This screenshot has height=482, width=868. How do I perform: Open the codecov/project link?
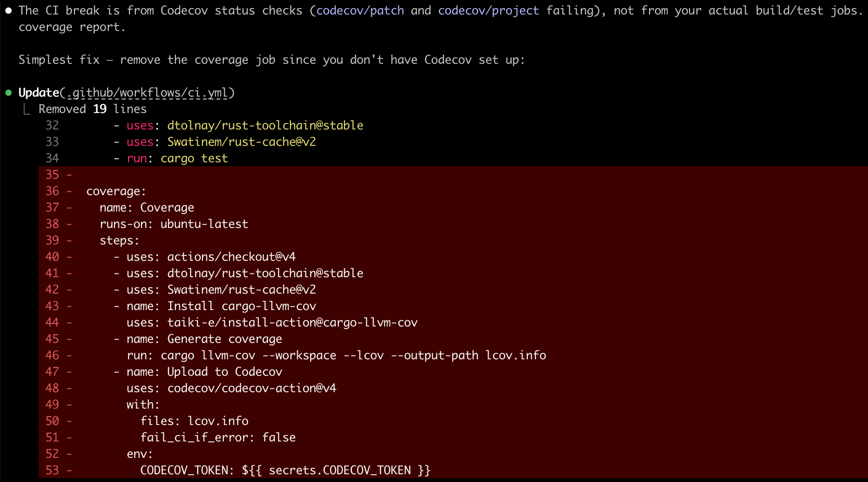click(x=488, y=10)
